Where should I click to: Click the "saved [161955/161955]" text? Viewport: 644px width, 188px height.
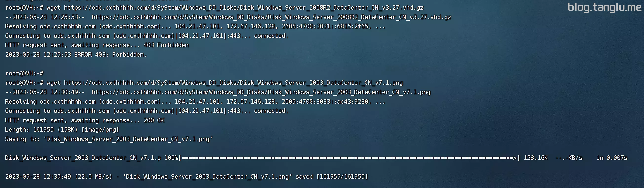coord(332,177)
